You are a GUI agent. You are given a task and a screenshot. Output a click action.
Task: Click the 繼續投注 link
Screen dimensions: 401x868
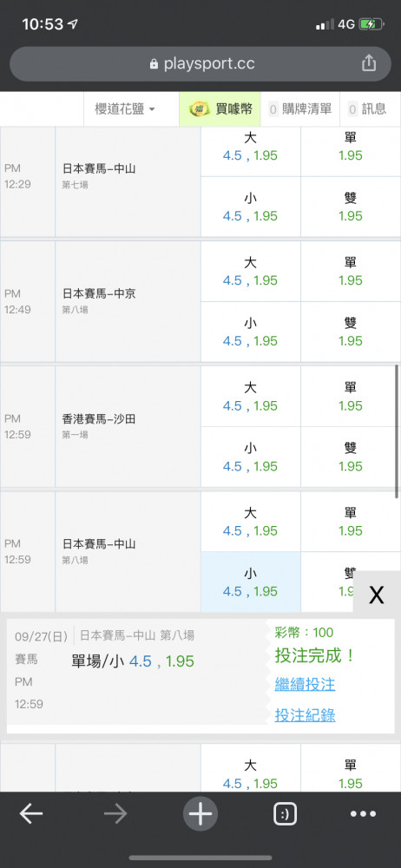pos(306,684)
